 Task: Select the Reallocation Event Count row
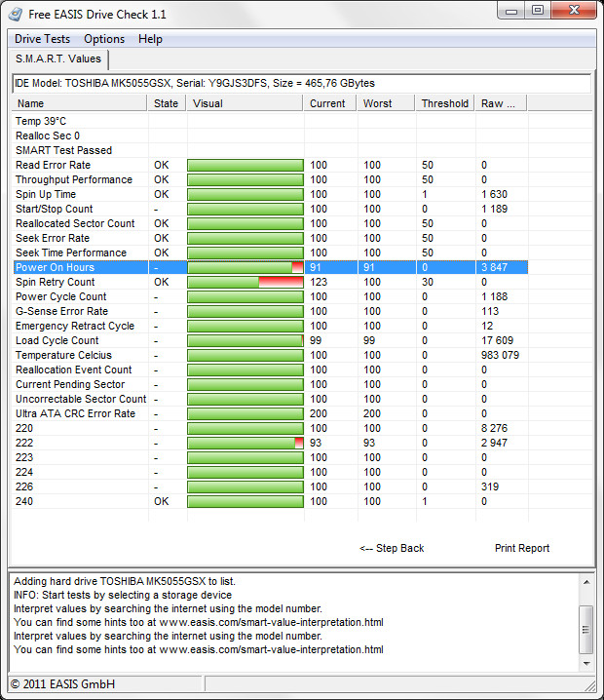[x=270, y=369]
